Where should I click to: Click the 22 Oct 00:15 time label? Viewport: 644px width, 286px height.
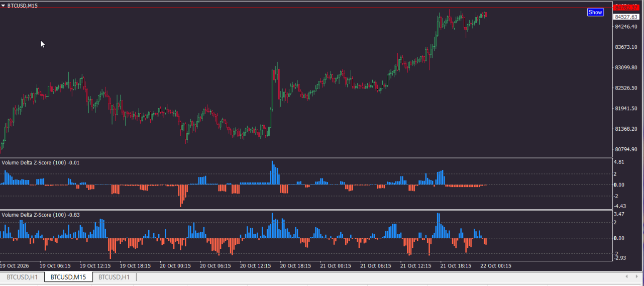tap(496, 265)
